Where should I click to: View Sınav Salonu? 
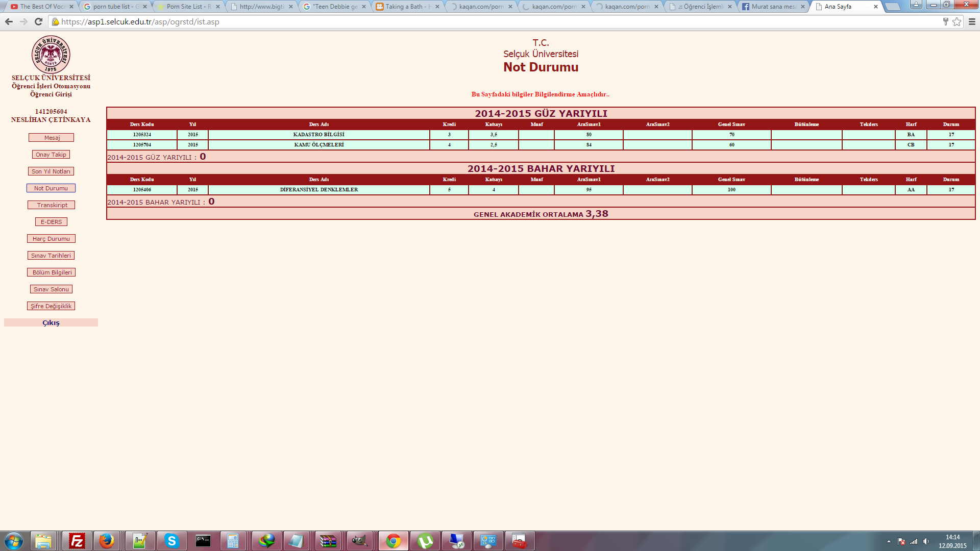[x=51, y=289]
